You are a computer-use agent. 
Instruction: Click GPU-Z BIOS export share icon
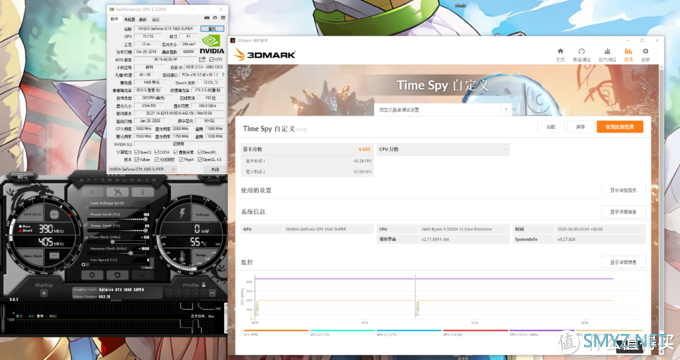click(202, 59)
